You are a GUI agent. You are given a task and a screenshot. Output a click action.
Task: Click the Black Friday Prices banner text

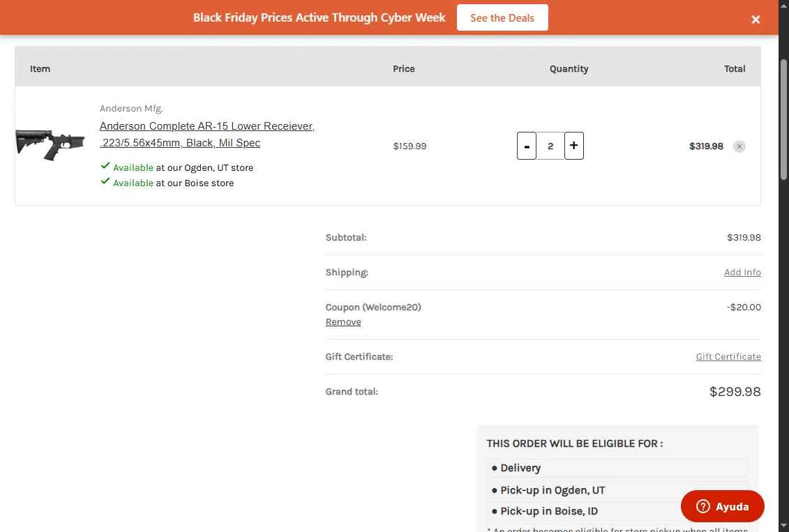[319, 17]
